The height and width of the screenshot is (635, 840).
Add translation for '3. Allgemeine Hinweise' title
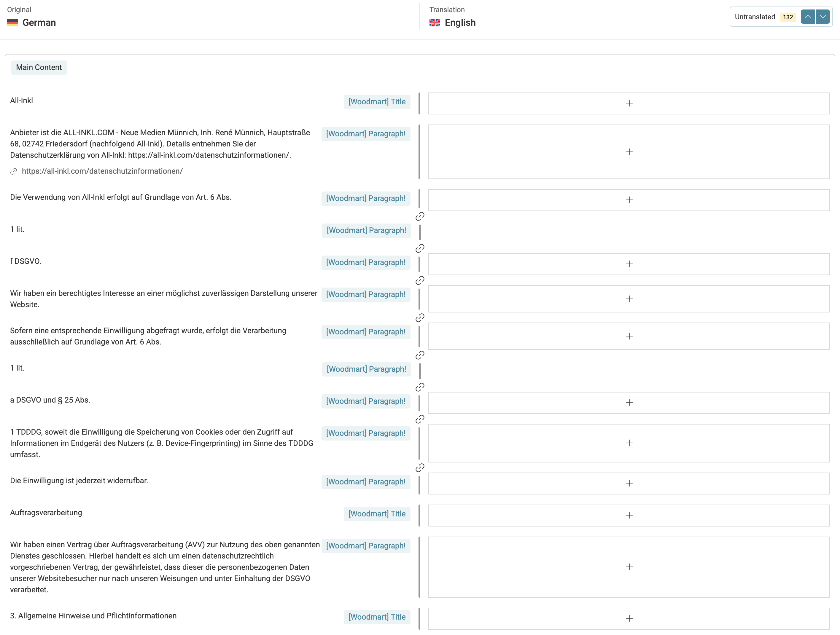coord(629,618)
